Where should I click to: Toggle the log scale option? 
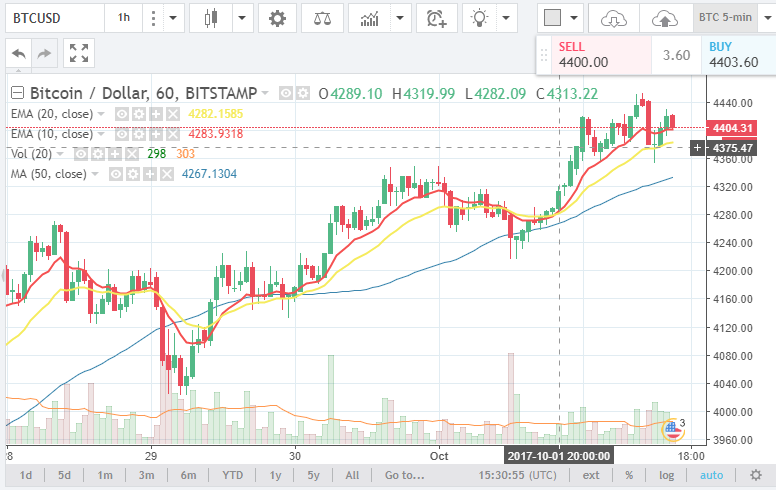tap(666, 475)
